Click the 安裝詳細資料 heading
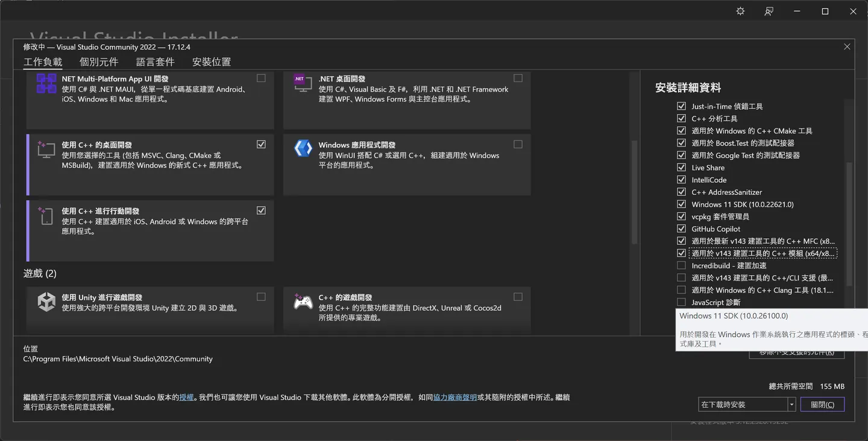Viewport: 868px width, 441px height. point(688,87)
